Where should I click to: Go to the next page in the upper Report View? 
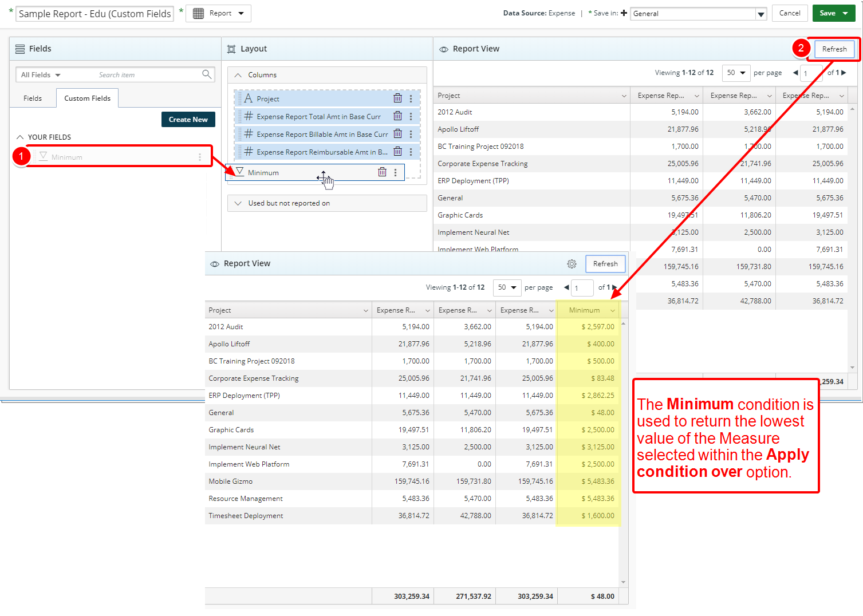pyautogui.click(x=844, y=73)
